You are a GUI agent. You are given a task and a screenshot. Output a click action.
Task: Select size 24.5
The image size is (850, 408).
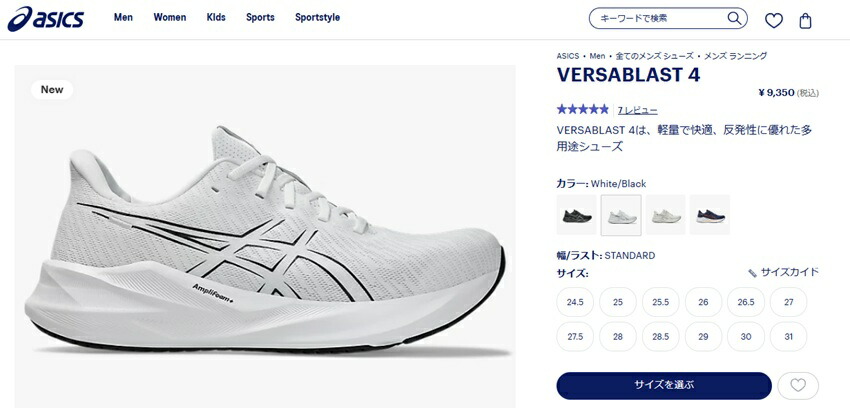click(x=575, y=302)
